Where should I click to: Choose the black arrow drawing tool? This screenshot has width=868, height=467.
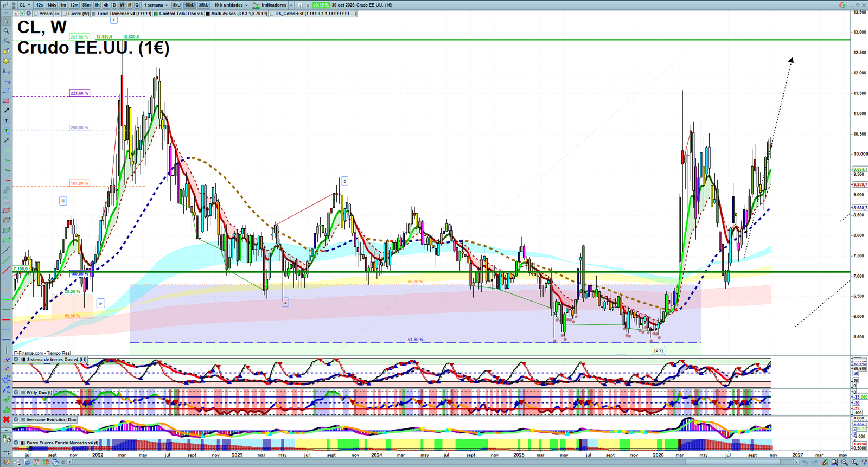6,111
